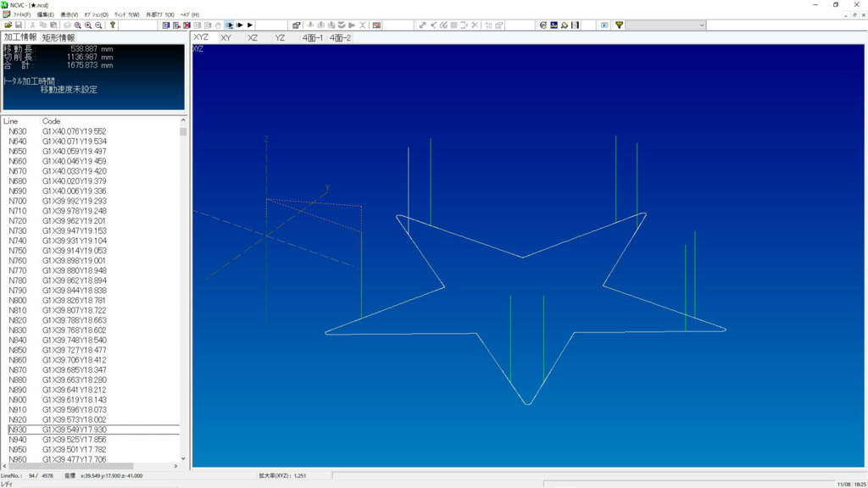Viewport: 868px width, 488px height.
Task: Click the code list vertical scroll thumb
Action: 183,131
